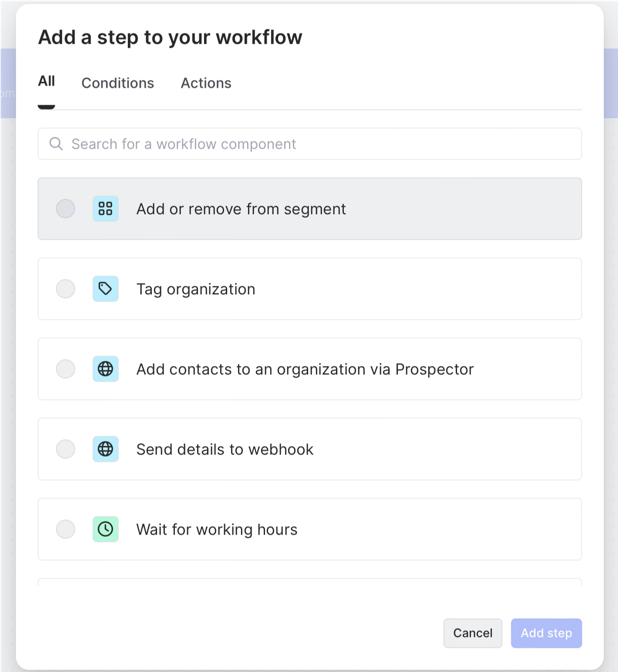The height and width of the screenshot is (672, 618).
Task: Select the Add or remove from segment radio
Action: [66, 208]
